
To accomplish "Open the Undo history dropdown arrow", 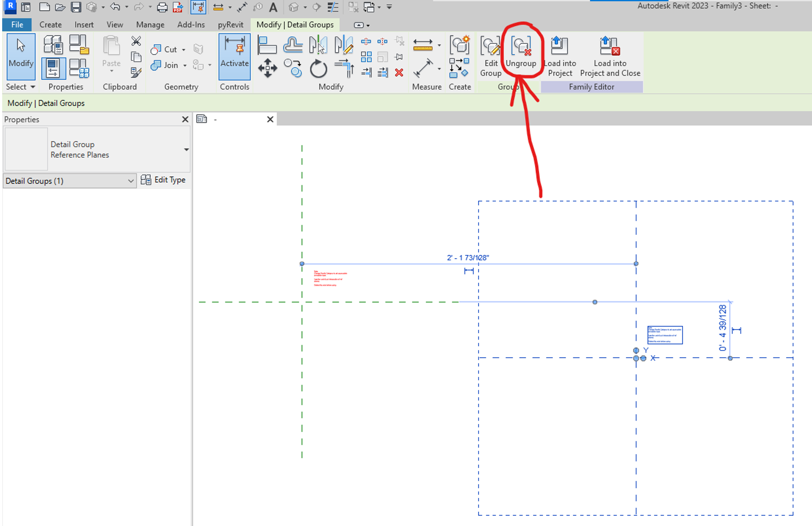I will pos(126,7).
